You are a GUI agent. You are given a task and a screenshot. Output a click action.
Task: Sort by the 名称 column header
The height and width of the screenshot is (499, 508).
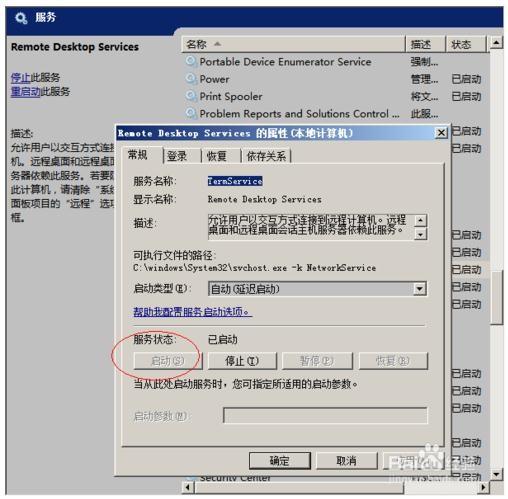click(x=293, y=44)
